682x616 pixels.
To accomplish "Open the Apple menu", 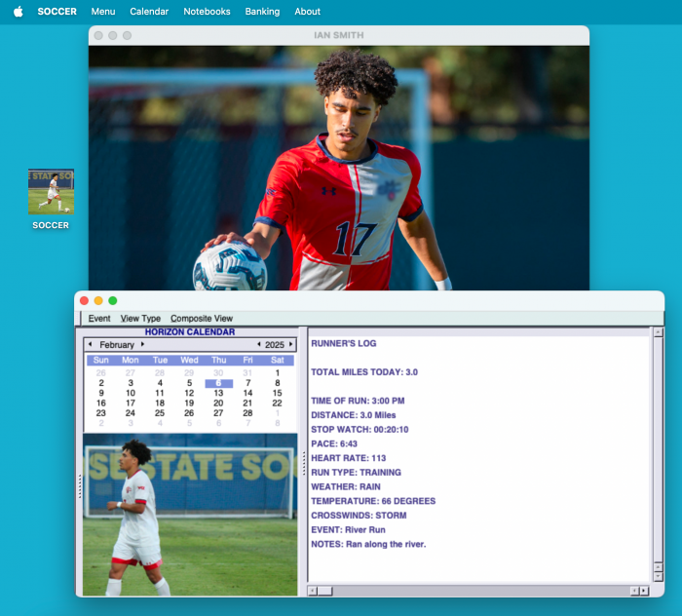I will [x=18, y=12].
